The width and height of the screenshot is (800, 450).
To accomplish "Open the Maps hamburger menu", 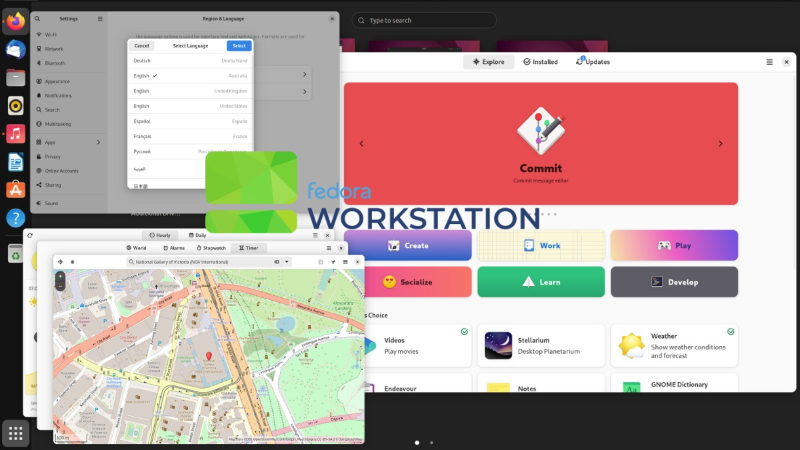I will [345, 262].
